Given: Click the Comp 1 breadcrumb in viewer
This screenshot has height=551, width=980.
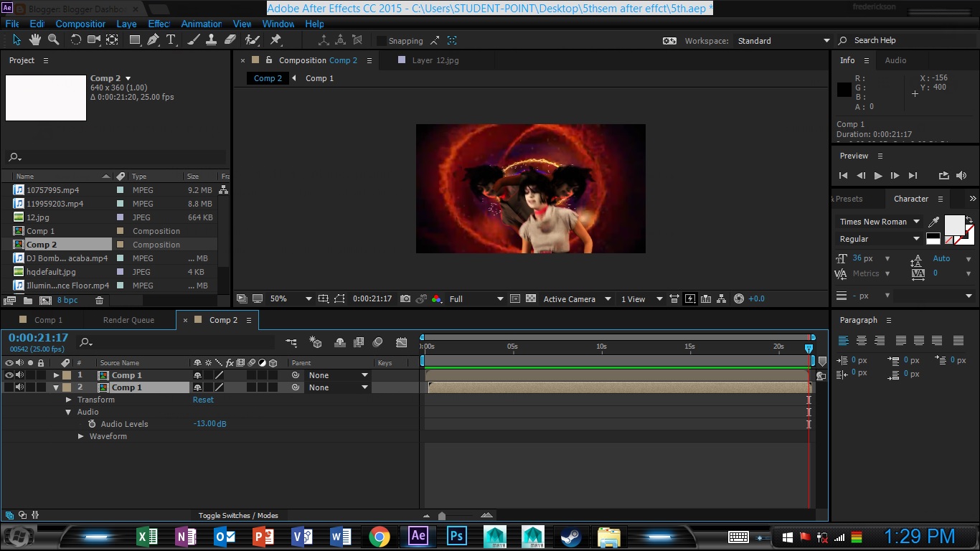Looking at the screenshot, I should [319, 78].
